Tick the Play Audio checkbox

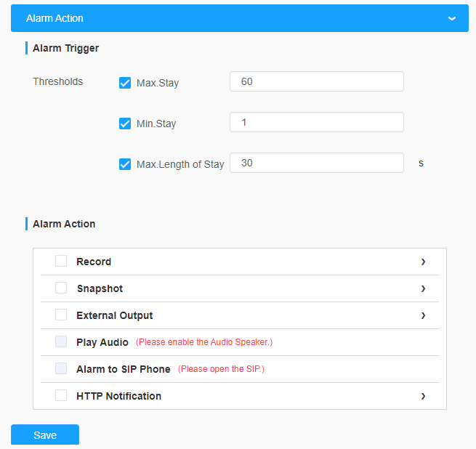pos(61,342)
